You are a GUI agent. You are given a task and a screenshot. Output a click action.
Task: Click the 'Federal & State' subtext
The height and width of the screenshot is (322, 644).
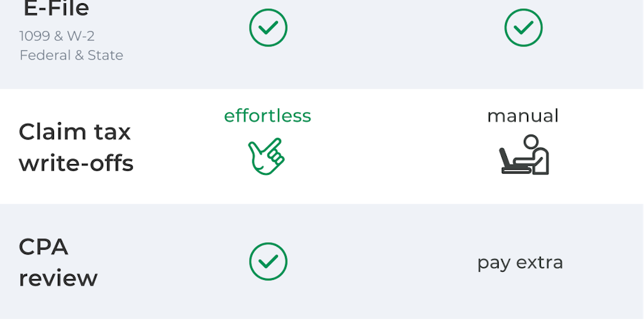click(x=71, y=55)
